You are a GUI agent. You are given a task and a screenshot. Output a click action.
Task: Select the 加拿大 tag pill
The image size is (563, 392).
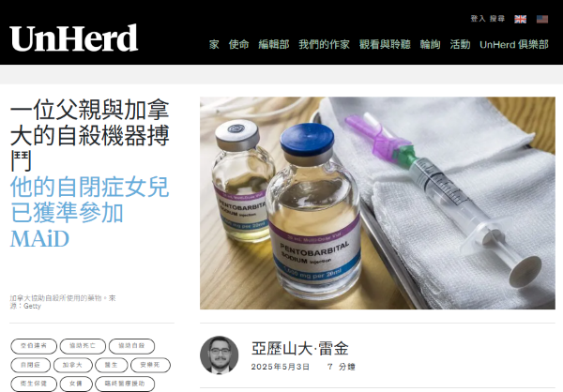coord(73,365)
